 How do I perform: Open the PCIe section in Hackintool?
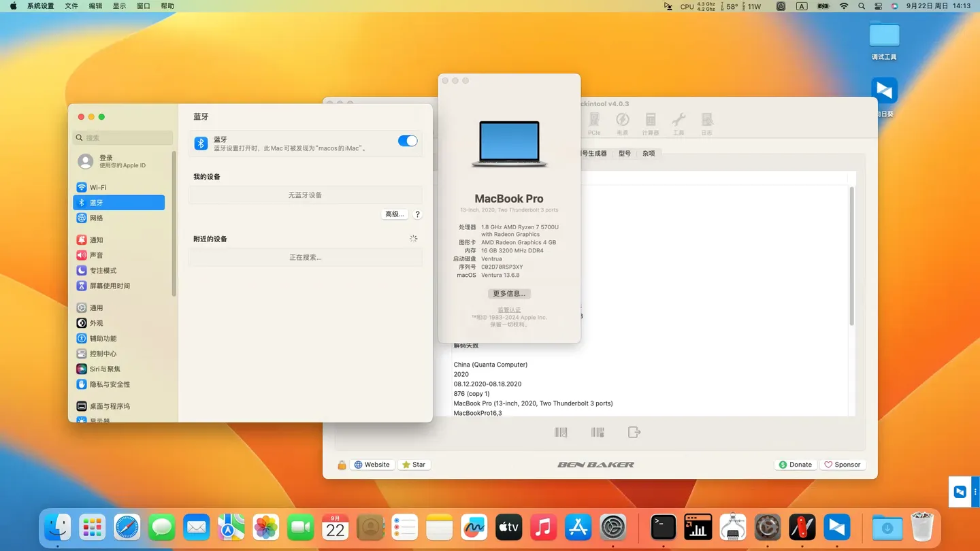594,122
